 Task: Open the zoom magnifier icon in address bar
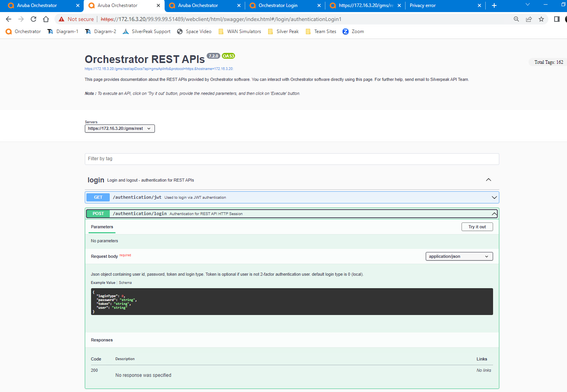[516, 19]
